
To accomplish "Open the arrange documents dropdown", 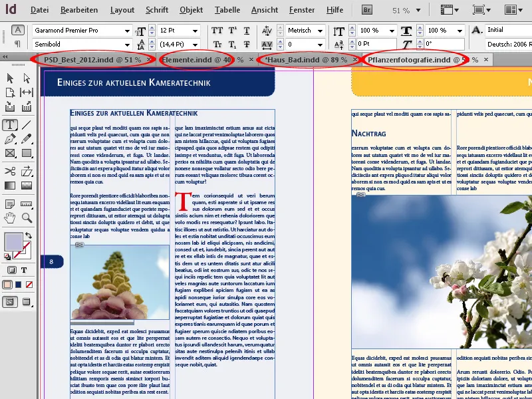I will pyautogui.click(x=513, y=10).
